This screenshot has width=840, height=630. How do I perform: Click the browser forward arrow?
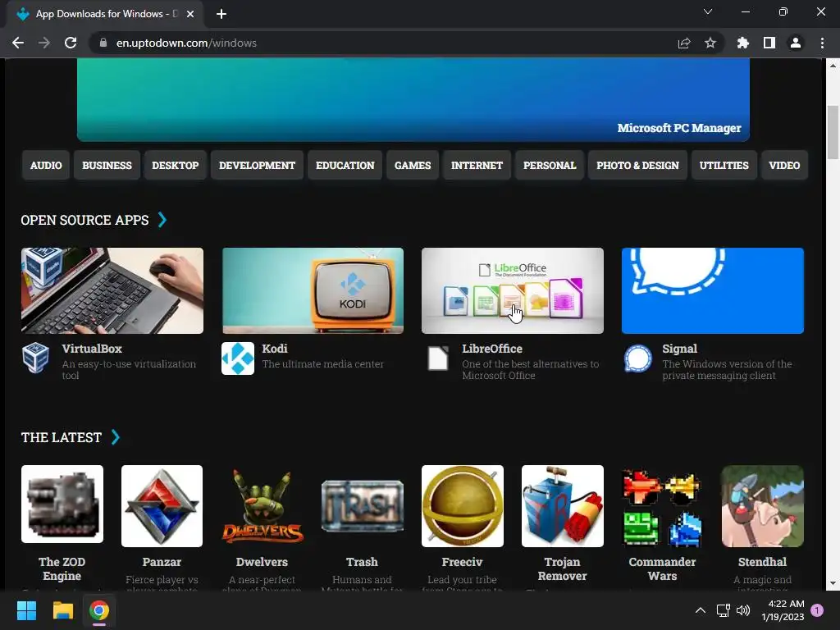point(44,43)
